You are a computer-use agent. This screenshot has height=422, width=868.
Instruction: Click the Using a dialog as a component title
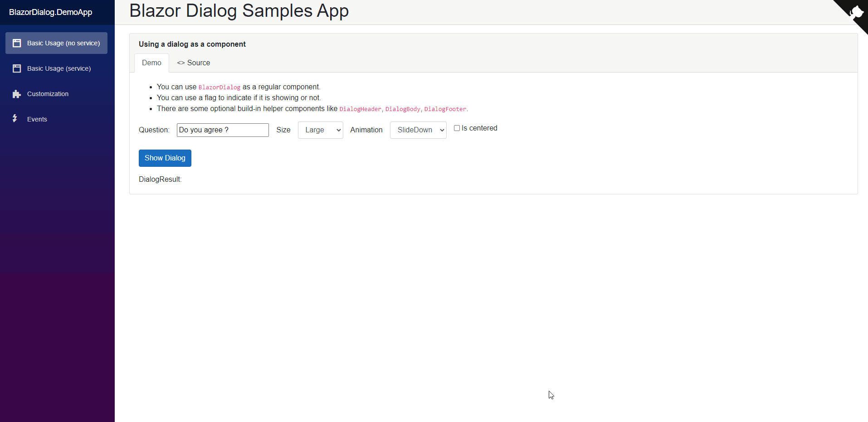(192, 44)
